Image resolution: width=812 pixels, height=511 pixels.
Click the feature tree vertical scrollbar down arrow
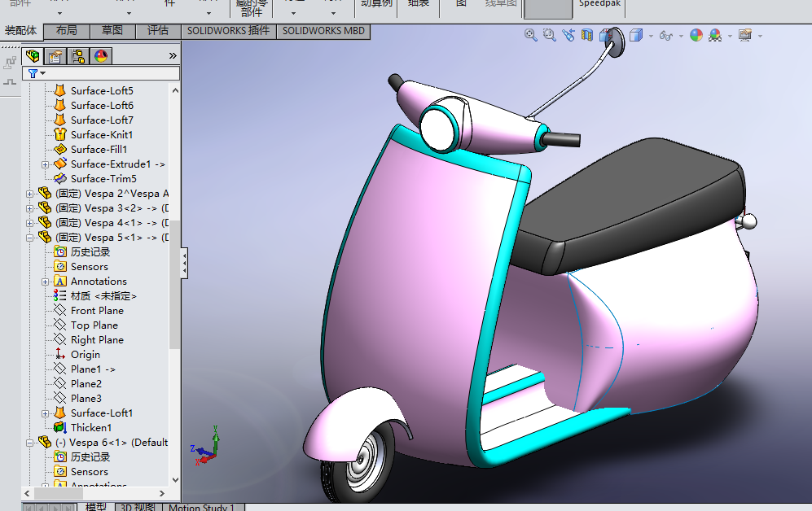pyautogui.click(x=175, y=479)
